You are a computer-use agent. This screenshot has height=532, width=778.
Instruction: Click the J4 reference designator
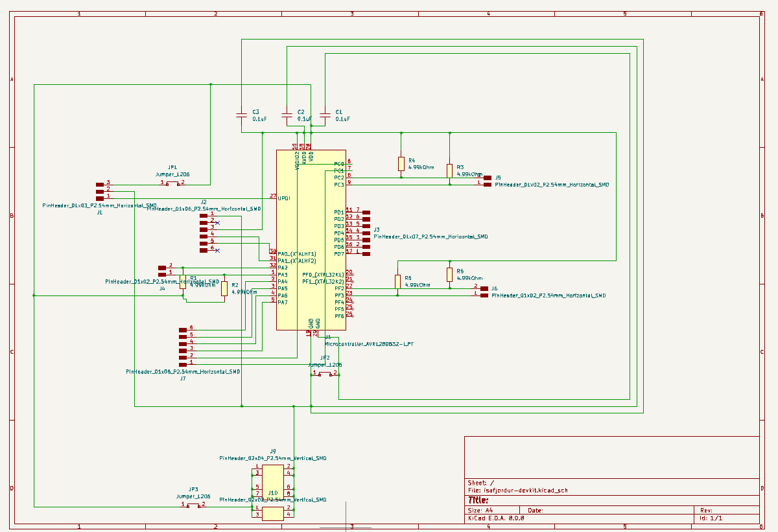162,288
